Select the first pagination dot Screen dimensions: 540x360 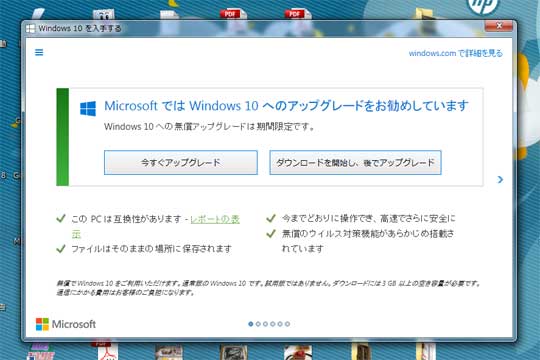pos(251,324)
